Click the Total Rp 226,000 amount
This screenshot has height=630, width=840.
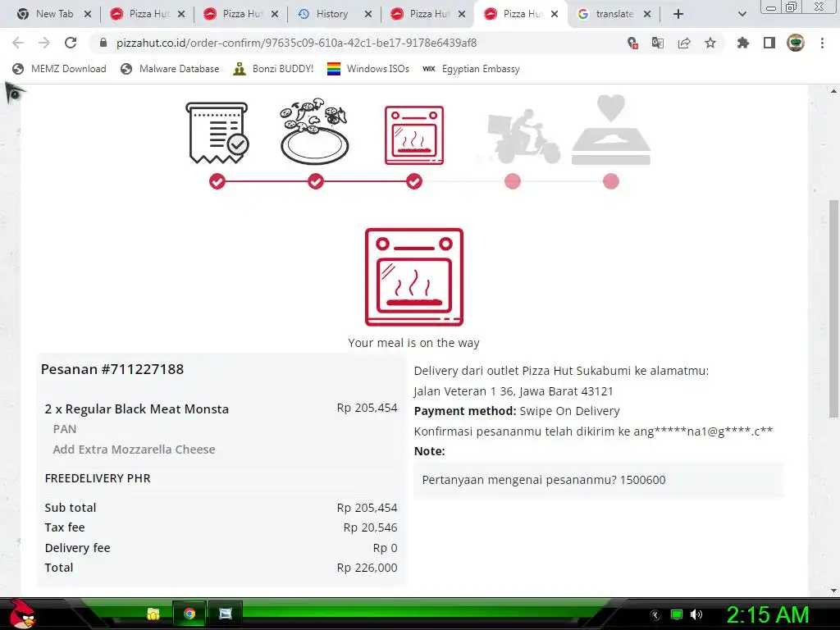pos(367,568)
